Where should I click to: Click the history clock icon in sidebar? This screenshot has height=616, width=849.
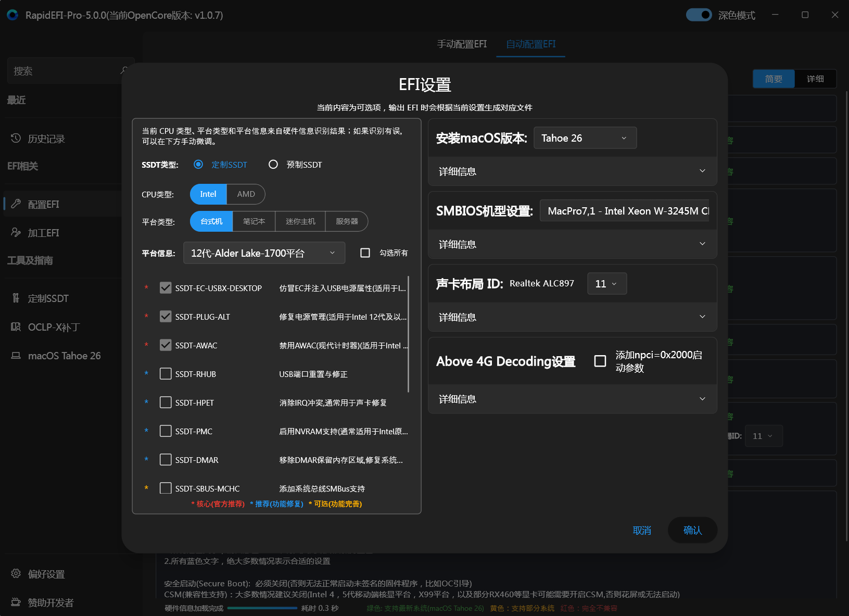click(16, 138)
